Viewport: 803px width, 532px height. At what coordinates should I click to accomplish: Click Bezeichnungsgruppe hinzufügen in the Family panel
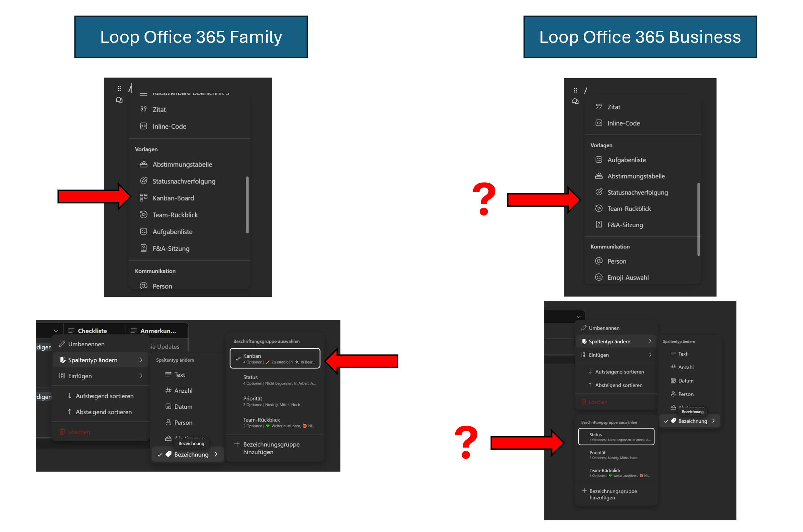tap(271, 448)
